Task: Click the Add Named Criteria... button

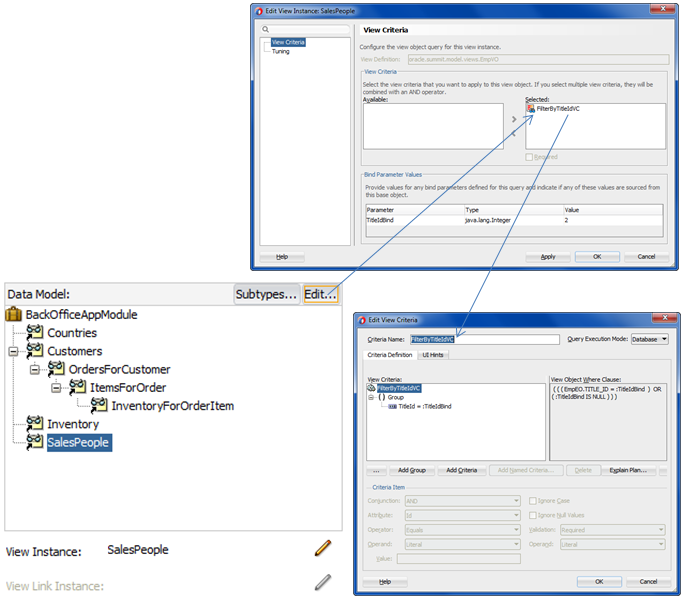Action: click(x=526, y=470)
